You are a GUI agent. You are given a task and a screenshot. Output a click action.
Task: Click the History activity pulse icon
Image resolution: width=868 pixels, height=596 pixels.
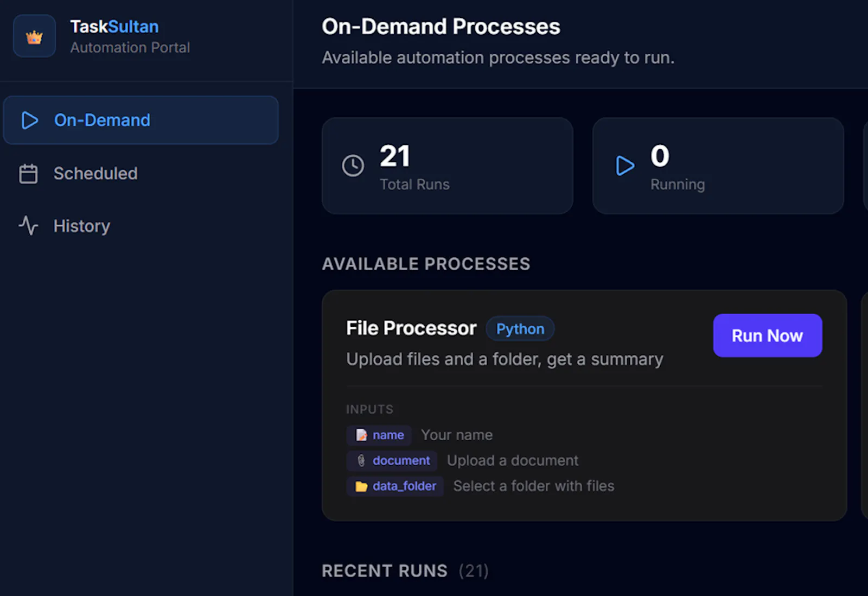[28, 225]
